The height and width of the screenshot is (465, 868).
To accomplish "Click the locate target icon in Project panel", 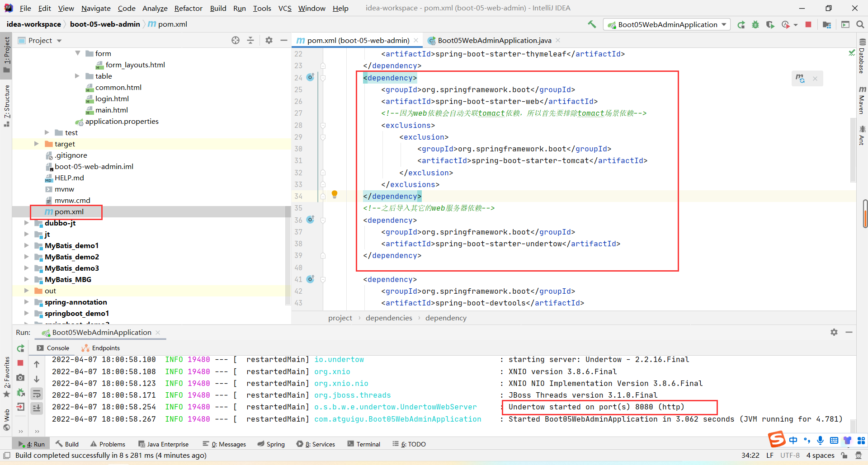I will click(236, 40).
